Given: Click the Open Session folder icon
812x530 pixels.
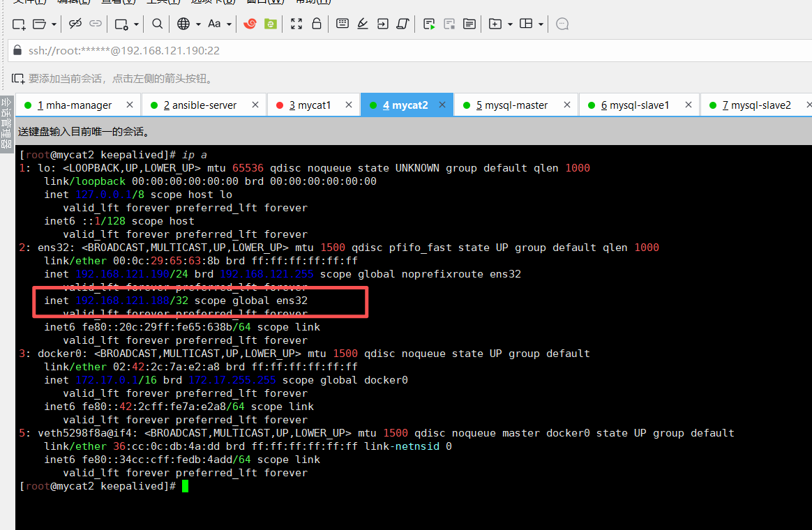Looking at the screenshot, I should click(39, 24).
